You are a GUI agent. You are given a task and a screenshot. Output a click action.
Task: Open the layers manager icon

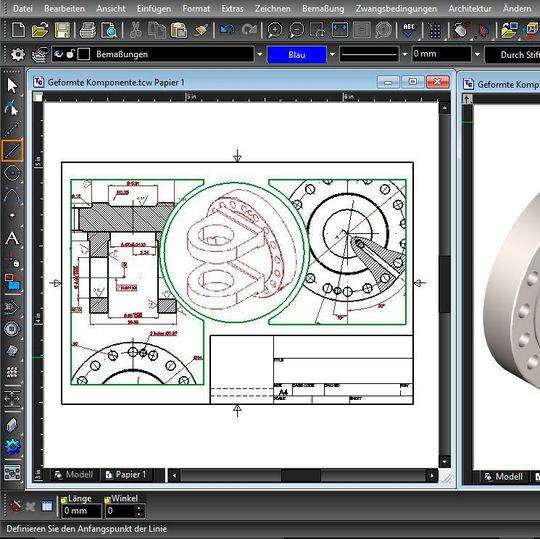click(x=40, y=54)
